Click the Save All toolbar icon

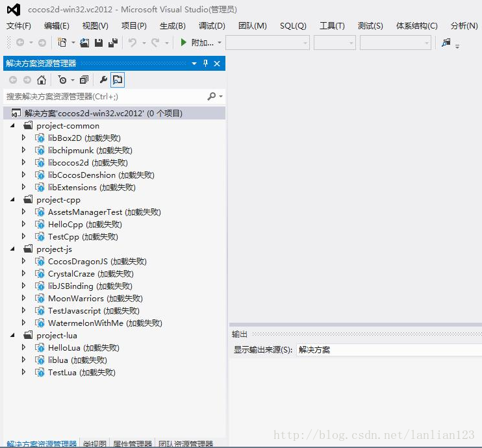(113, 42)
